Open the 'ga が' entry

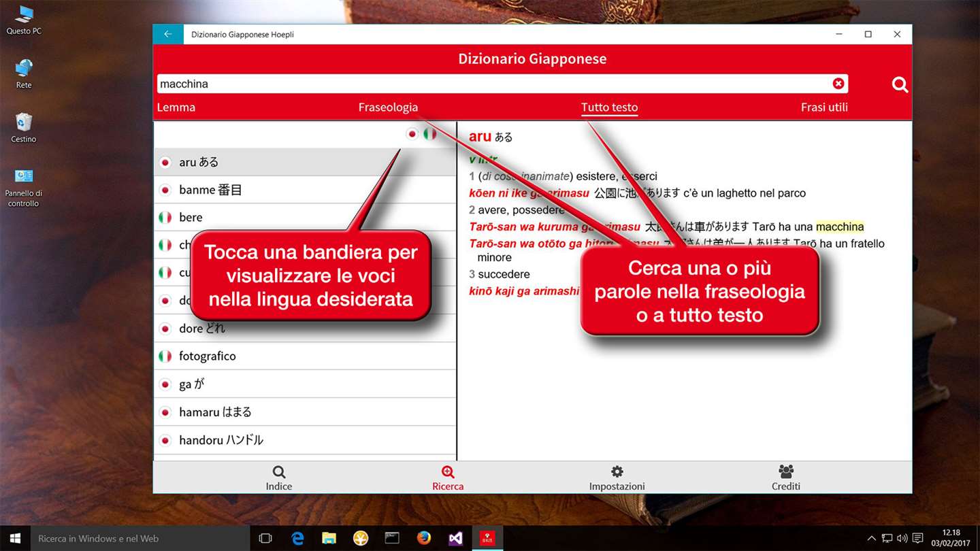305,384
